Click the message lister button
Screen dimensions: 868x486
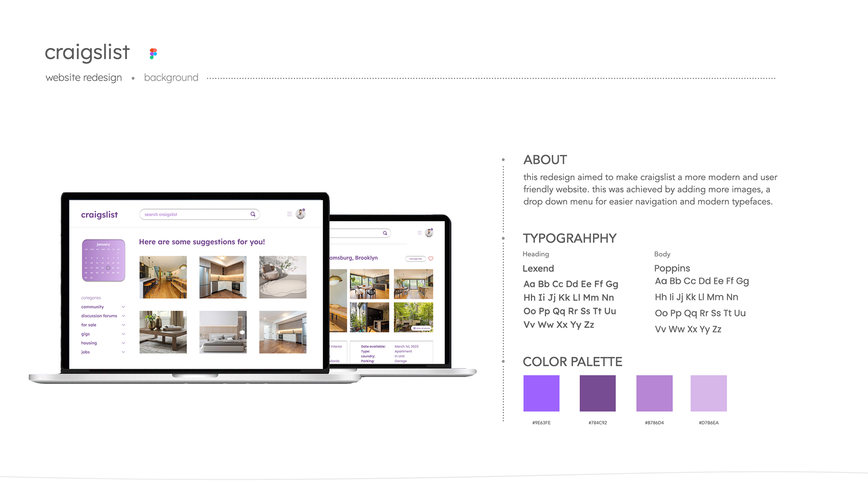(415, 259)
